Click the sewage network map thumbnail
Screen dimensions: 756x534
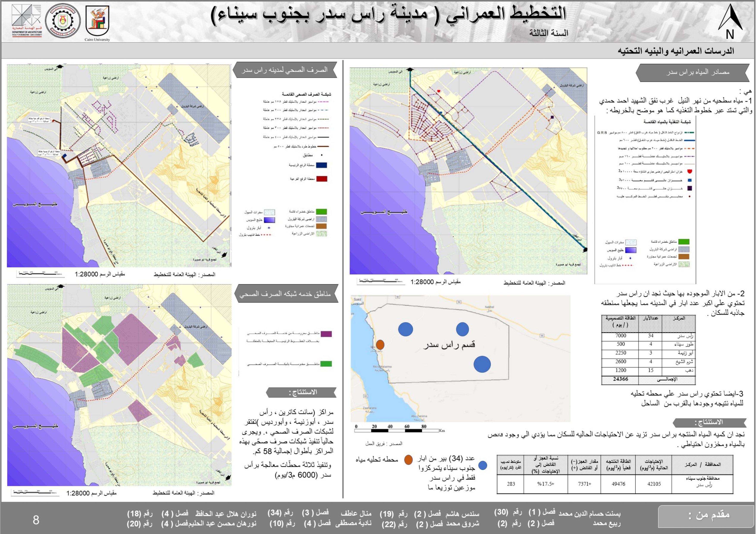pyautogui.click(x=119, y=166)
